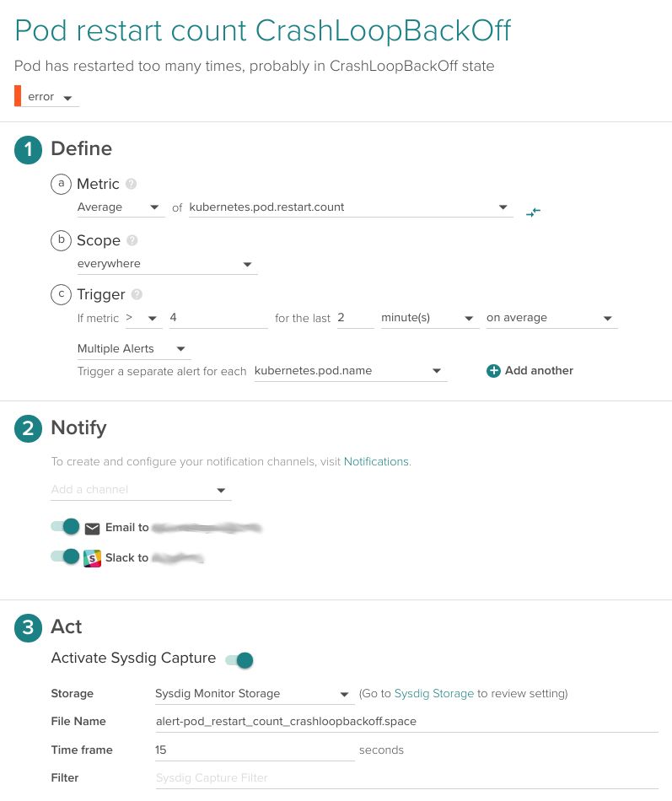Turn off the Slack notification toggle
This screenshot has width=672, height=801.
(65, 556)
